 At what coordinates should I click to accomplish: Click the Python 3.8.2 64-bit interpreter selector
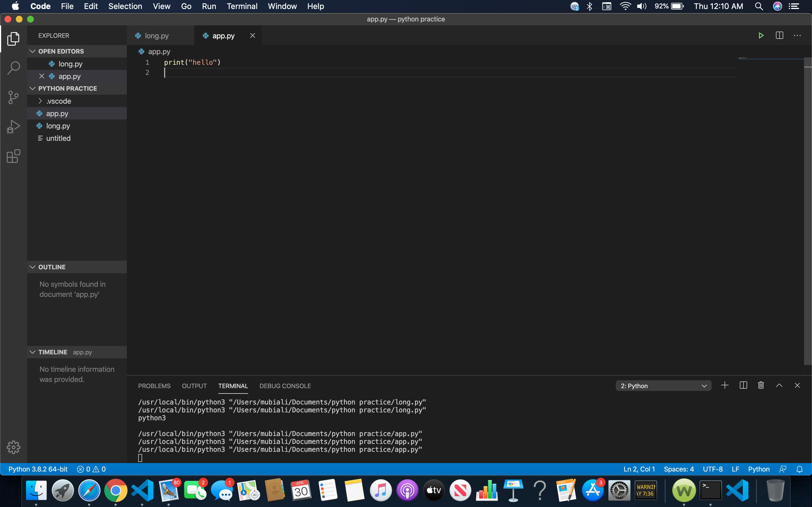click(x=38, y=469)
